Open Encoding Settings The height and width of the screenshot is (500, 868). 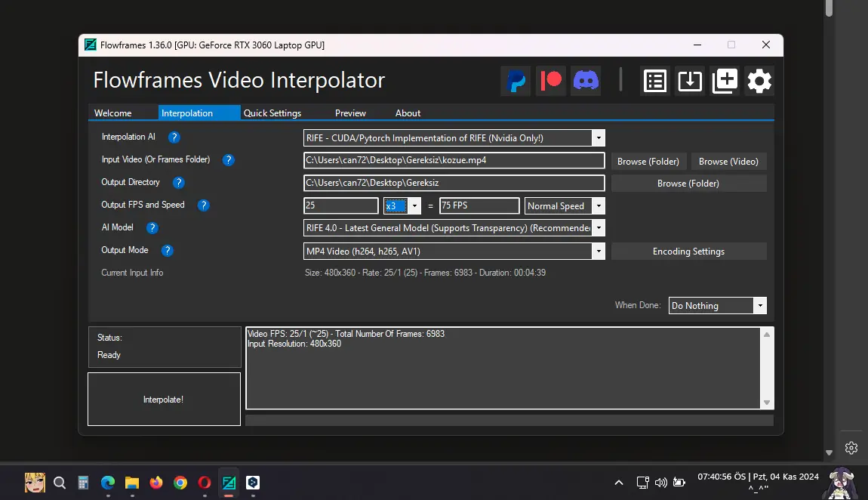point(688,252)
